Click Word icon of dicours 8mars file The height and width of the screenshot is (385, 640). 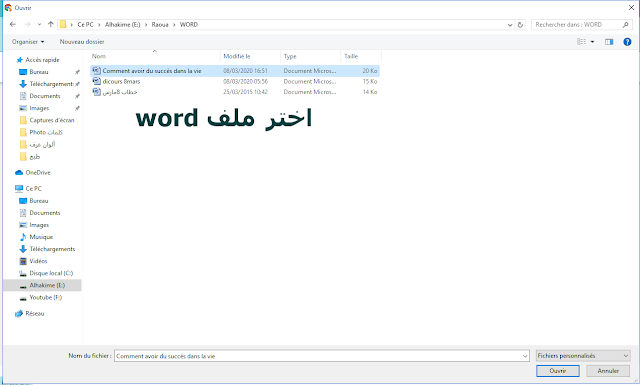pyautogui.click(x=97, y=81)
